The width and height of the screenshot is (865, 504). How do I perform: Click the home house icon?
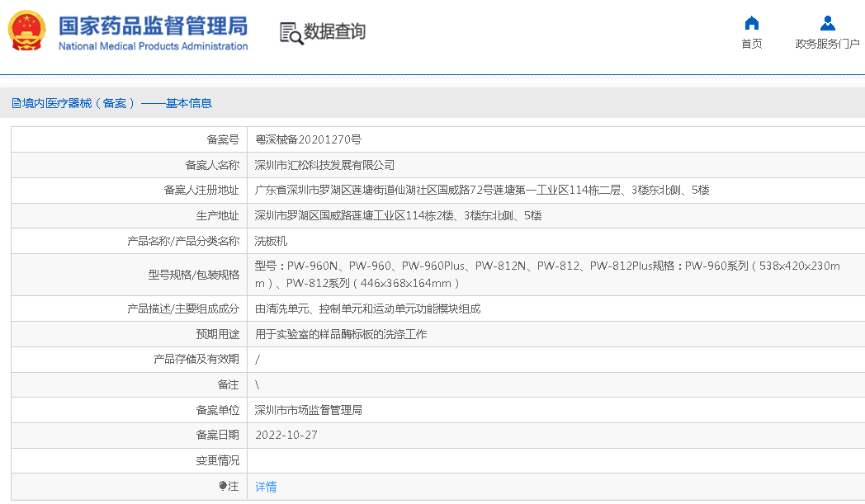(x=751, y=23)
